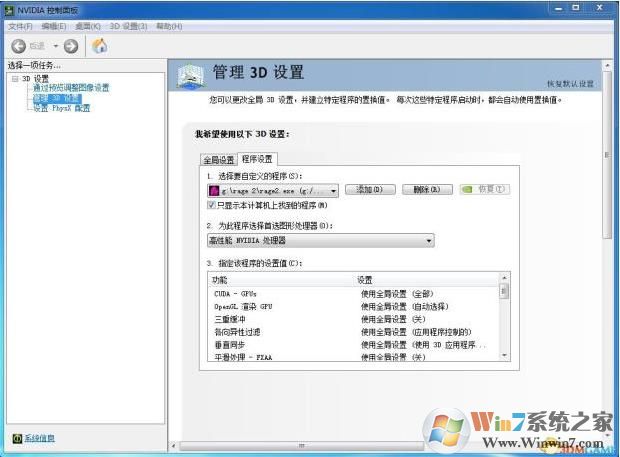This screenshot has height=457, width=620.
Task: Close the NVIDIA Control Panel window
Action: tap(599, 8)
